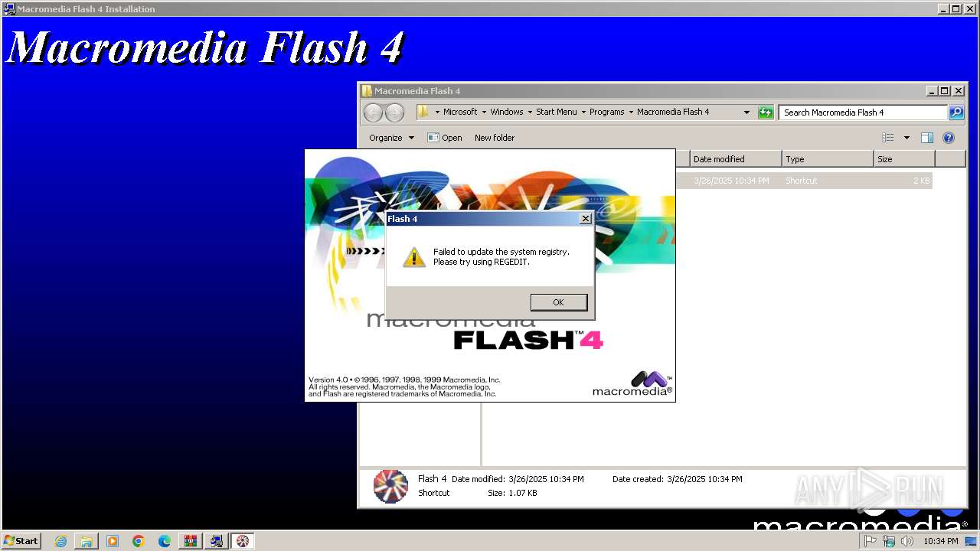The height and width of the screenshot is (551, 980).
Task: Expand the arrow before Microsoft breadcrumb
Action: [x=437, y=112]
